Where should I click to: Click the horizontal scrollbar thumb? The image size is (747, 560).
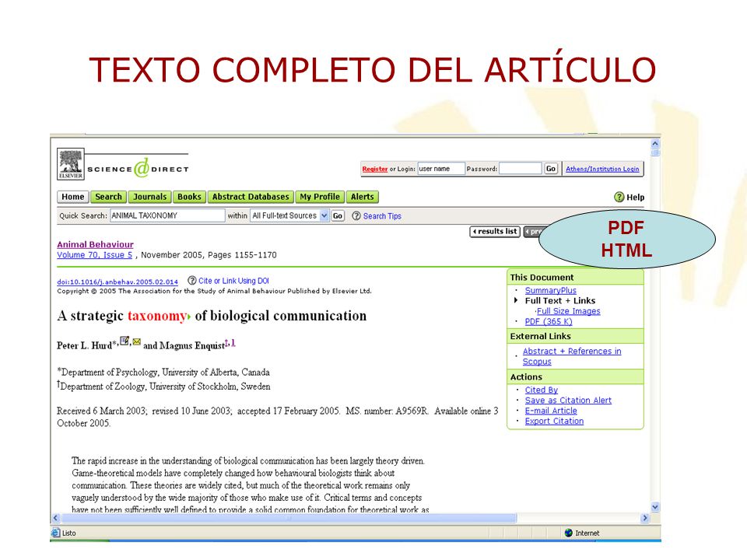pyautogui.click(x=288, y=518)
